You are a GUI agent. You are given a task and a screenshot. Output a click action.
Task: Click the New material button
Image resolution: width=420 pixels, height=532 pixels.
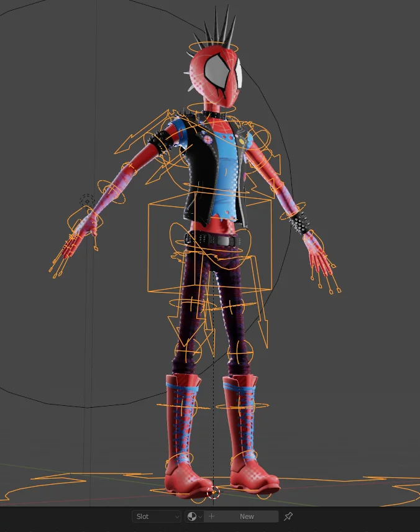tap(241, 516)
